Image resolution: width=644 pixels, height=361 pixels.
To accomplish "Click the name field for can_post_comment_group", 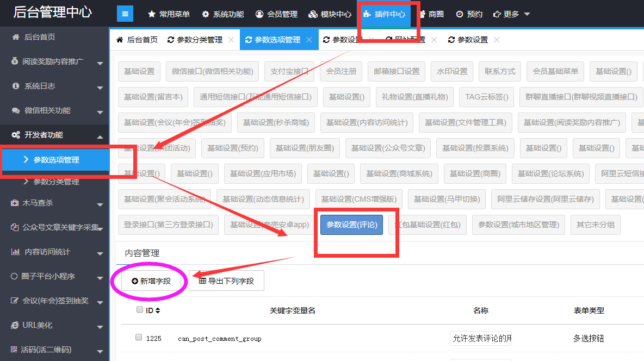I will pyautogui.click(x=481, y=338).
